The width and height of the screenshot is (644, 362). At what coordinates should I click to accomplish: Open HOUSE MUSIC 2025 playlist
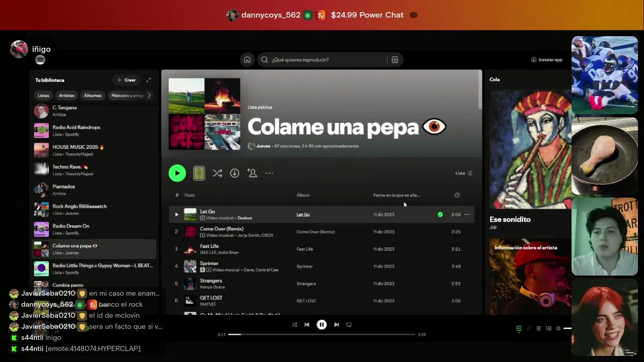tap(95, 150)
